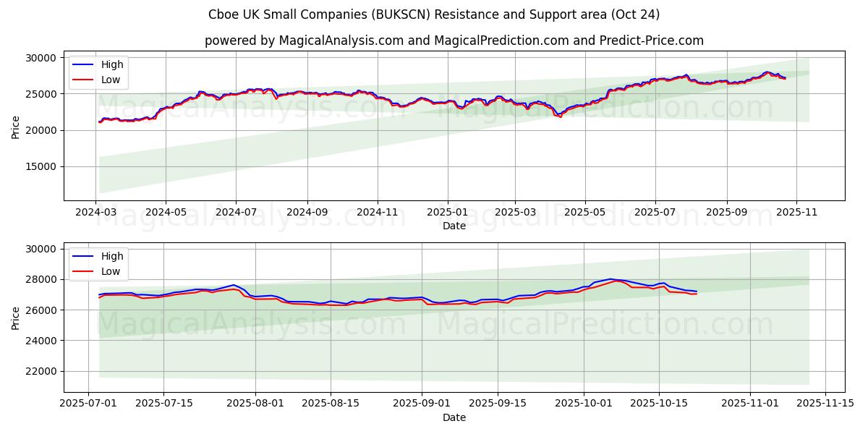Click the 'Price' axis label beside the bottom chart

pyautogui.click(x=16, y=318)
